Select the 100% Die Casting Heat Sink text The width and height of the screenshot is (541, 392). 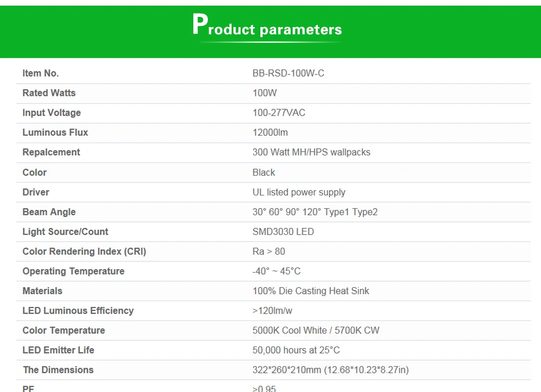311,291
